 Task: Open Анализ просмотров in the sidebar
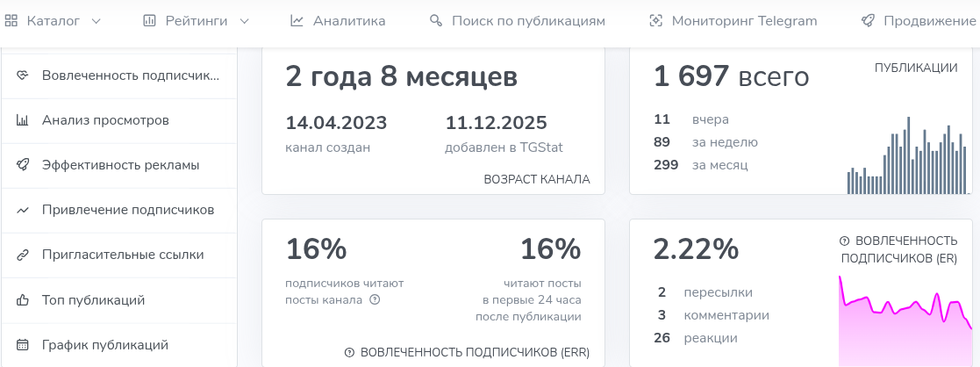105,120
